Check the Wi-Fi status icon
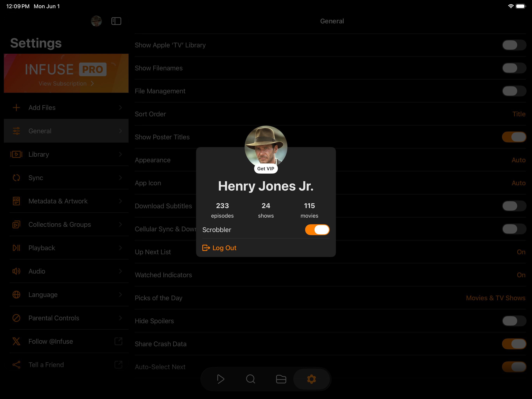532x399 pixels. 511,6
